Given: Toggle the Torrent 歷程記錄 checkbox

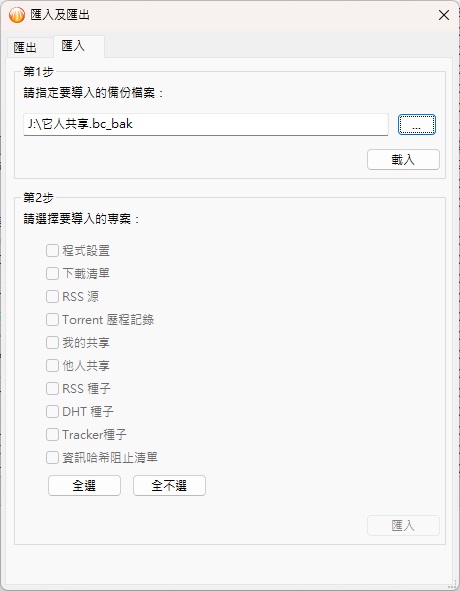Looking at the screenshot, I should tap(52, 320).
